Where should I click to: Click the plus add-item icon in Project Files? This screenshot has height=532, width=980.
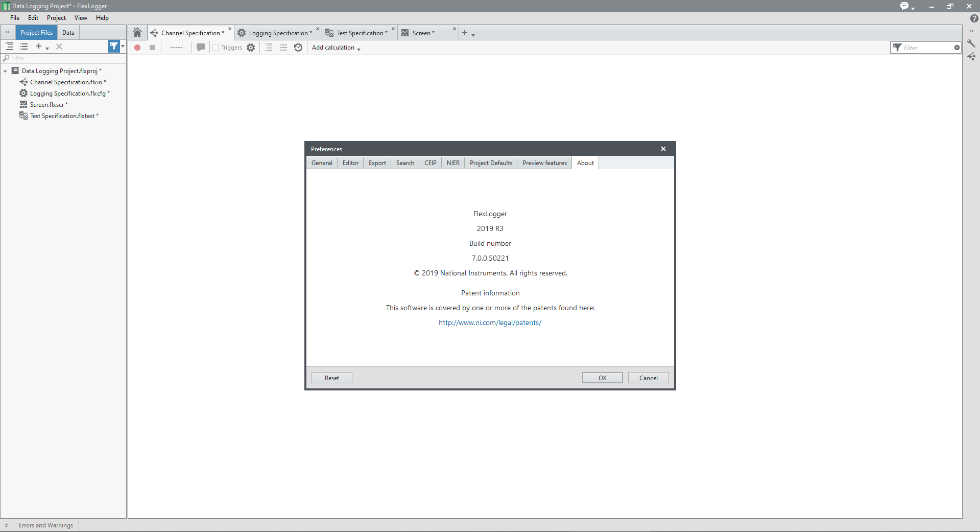click(38, 47)
